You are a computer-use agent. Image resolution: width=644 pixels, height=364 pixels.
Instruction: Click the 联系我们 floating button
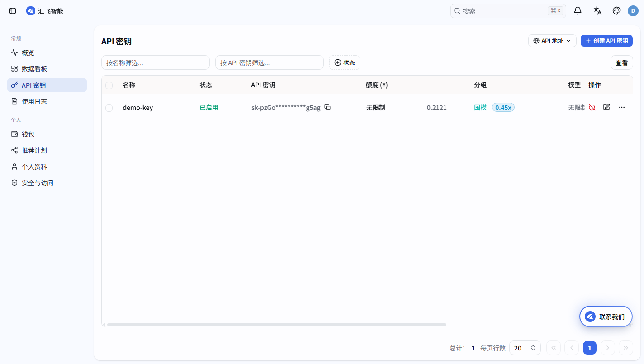tap(606, 317)
